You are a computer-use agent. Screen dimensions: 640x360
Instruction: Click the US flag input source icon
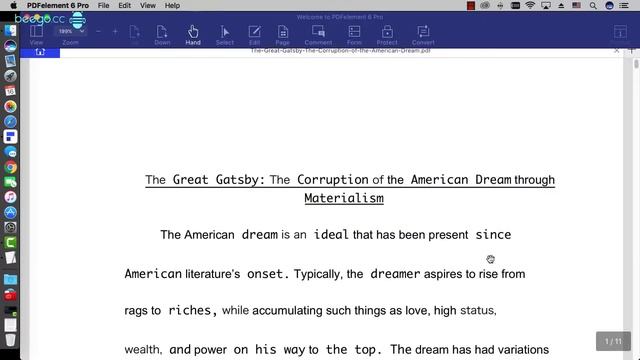[x=576, y=5]
